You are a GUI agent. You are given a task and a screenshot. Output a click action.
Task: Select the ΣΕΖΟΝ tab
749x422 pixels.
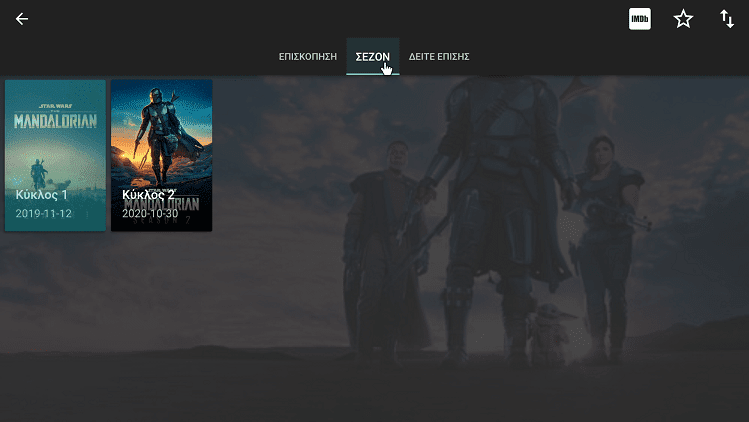(373, 56)
